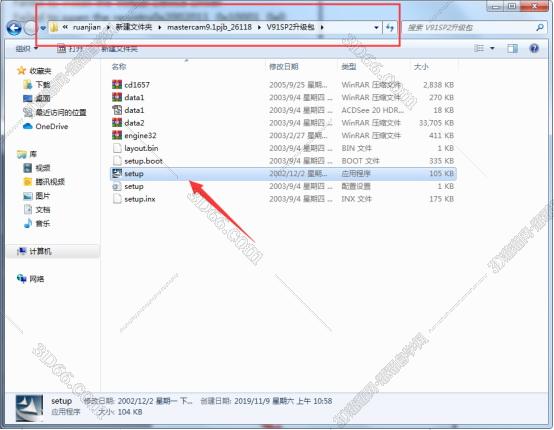
Task: Click the OneDrive cloud icon in sidebar
Action: [28, 126]
